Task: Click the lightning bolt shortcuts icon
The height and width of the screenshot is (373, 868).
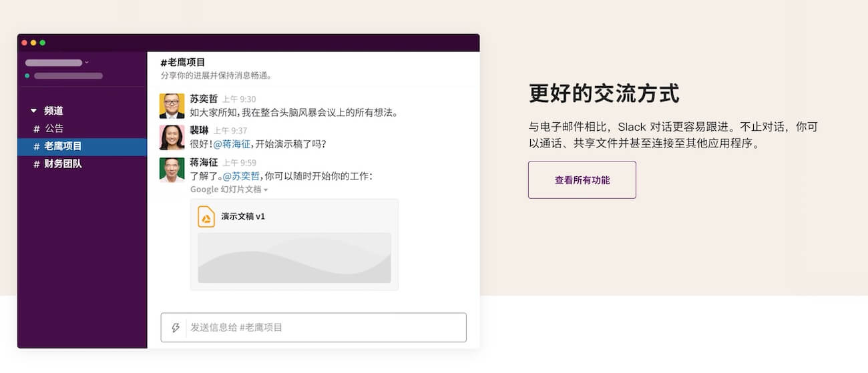Action: [x=176, y=328]
